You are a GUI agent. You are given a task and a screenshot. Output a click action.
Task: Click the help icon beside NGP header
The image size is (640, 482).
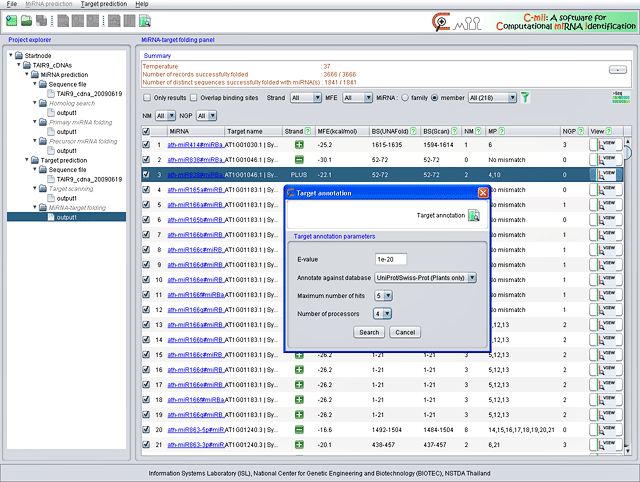point(581,131)
